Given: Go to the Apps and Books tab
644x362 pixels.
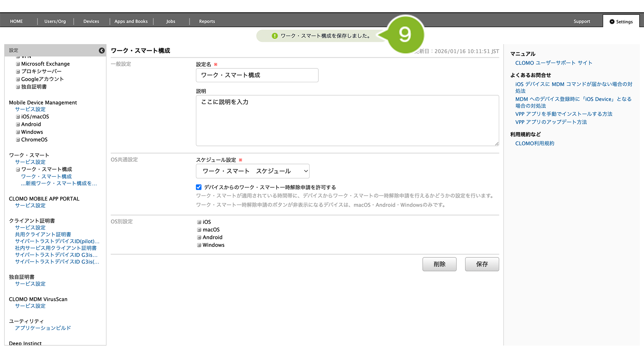Looking at the screenshot, I should click(x=131, y=21).
